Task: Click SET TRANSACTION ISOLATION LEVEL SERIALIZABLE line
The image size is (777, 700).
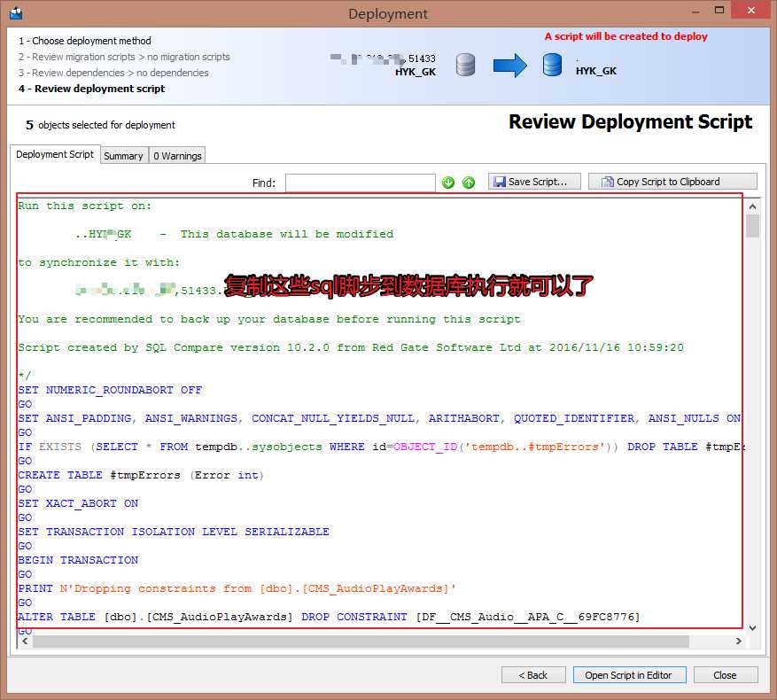Action: tap(174, 532)
